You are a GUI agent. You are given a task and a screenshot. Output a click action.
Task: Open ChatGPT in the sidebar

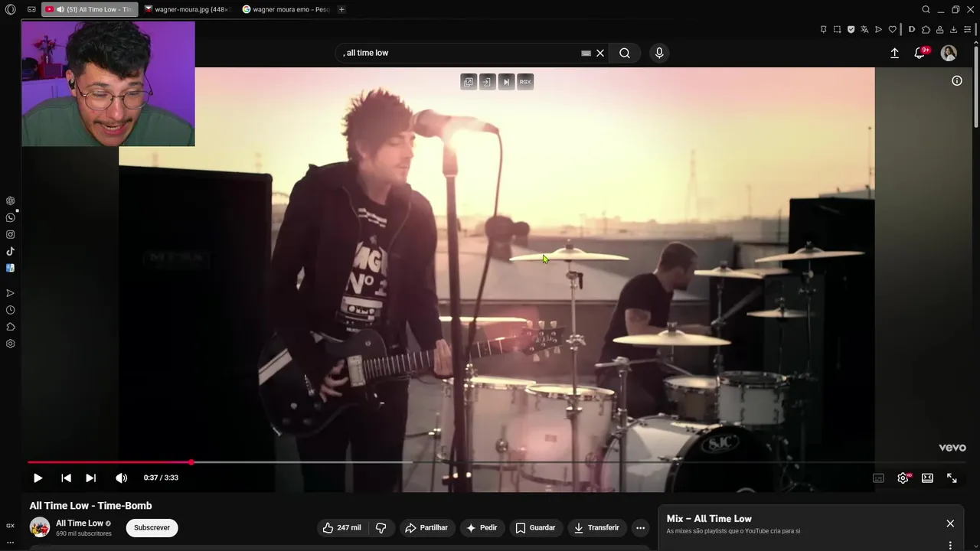point(10,201)
